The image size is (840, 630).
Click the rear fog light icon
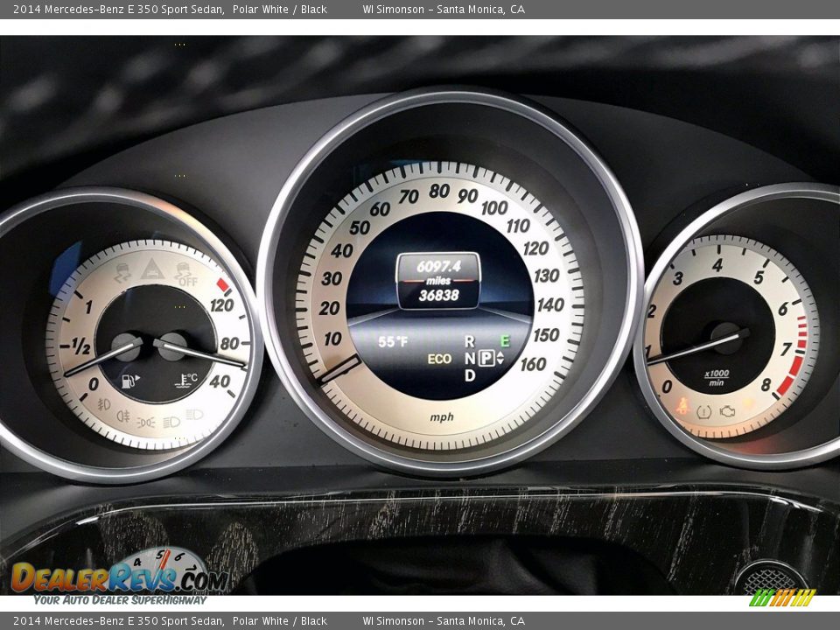(123, 415)
